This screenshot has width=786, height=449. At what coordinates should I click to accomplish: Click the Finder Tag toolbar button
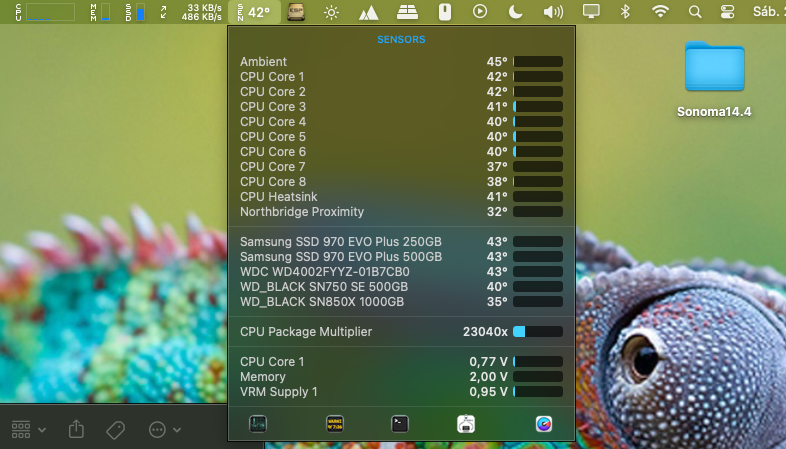115,429
